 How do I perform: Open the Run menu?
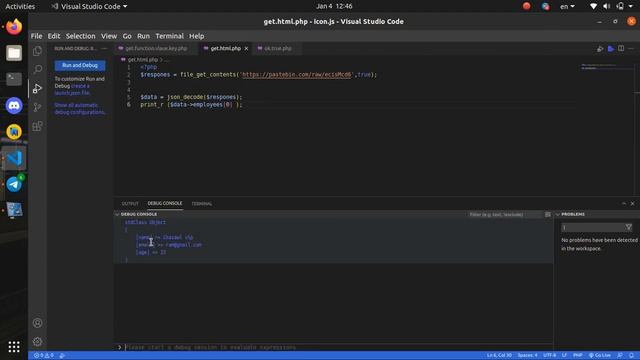pos(143,36)
